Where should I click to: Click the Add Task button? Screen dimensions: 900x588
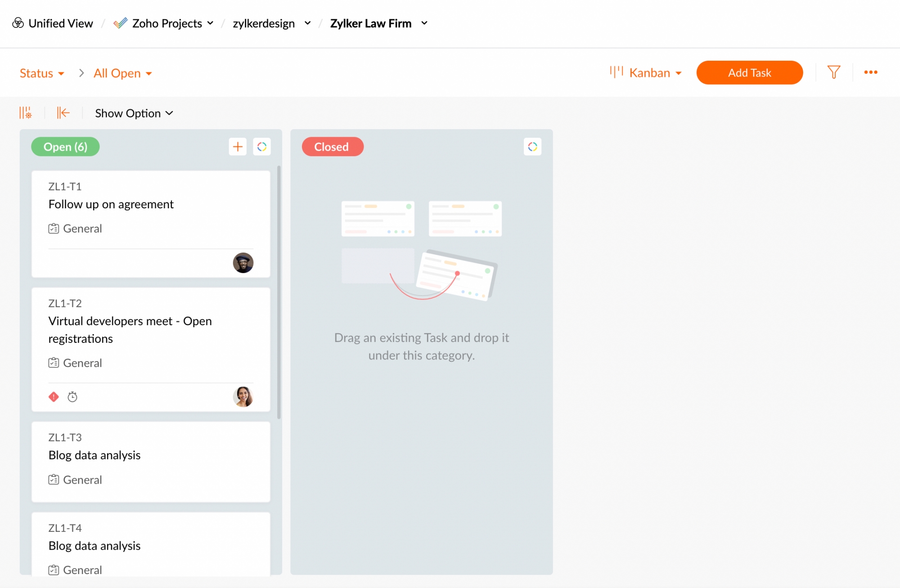[x=749, y=73]
